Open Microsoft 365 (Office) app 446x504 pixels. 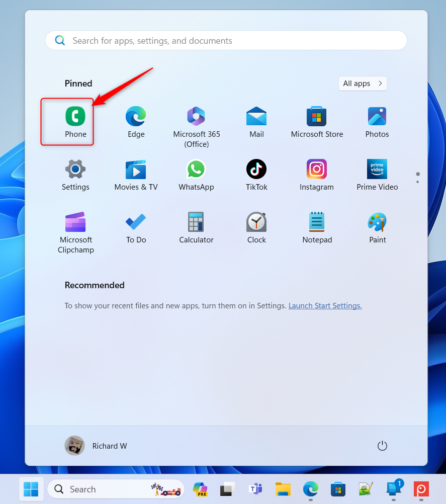click(x=196, y=127)
